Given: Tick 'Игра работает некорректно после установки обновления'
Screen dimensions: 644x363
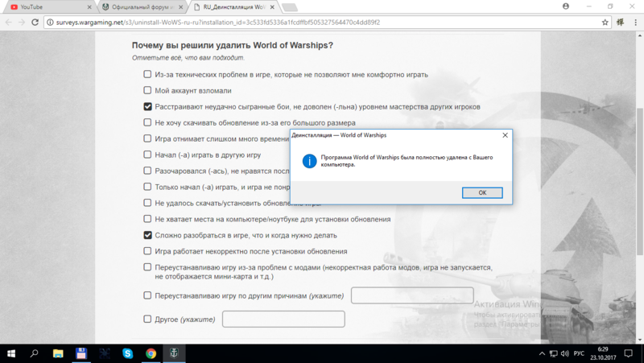Looking at the screenshot, I should point(147,251).
